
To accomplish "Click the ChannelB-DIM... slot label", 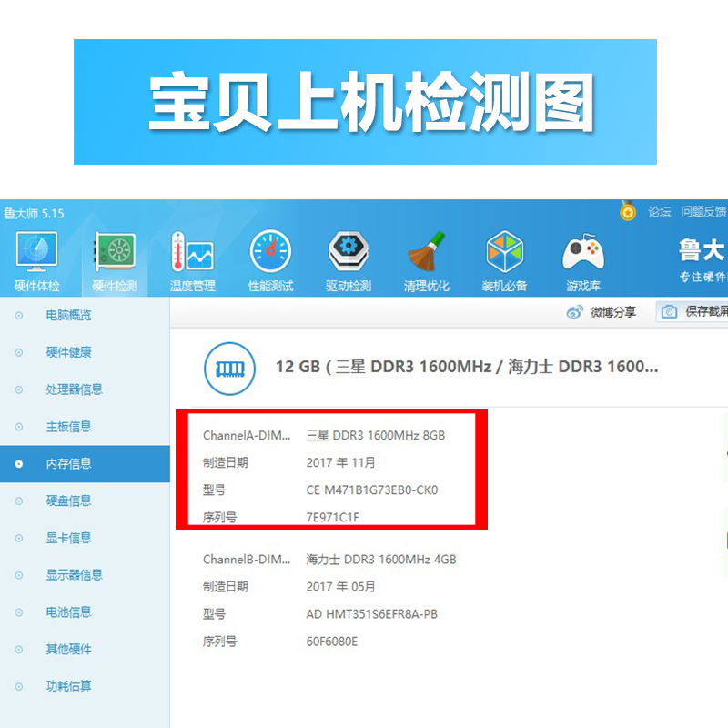I will [247, 560].
